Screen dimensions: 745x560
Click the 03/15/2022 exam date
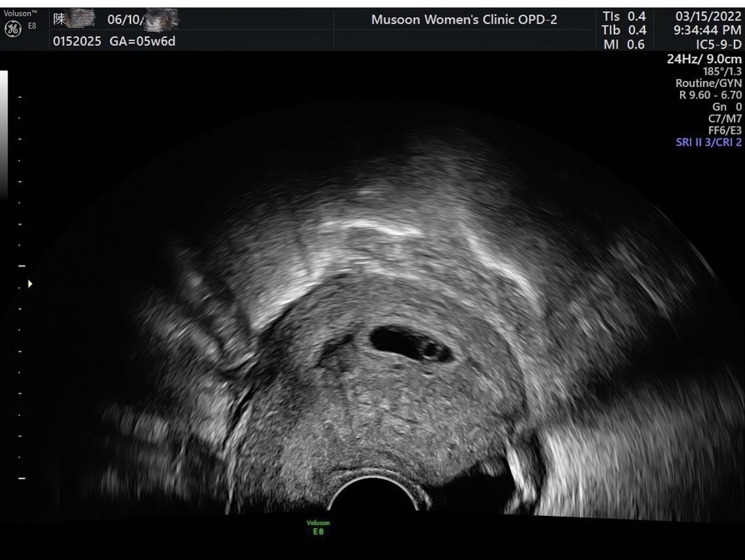(x=708, y=17)
